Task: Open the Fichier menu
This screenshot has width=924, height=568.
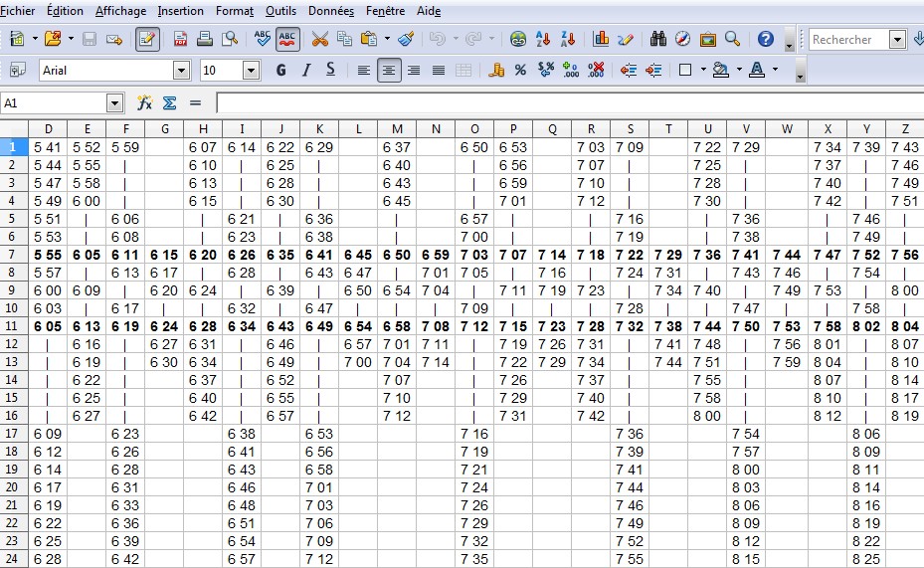Action: pos(18,11)
